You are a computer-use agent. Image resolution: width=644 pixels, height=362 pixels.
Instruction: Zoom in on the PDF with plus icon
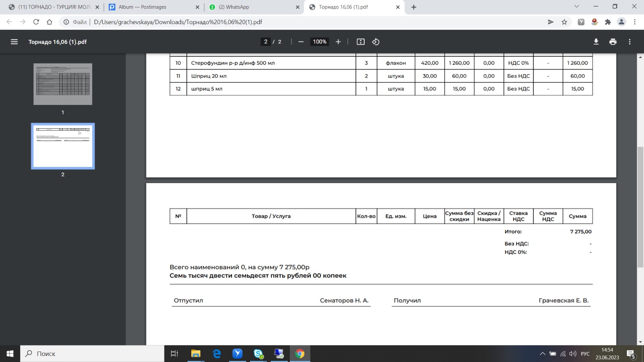tap(338, 42)
